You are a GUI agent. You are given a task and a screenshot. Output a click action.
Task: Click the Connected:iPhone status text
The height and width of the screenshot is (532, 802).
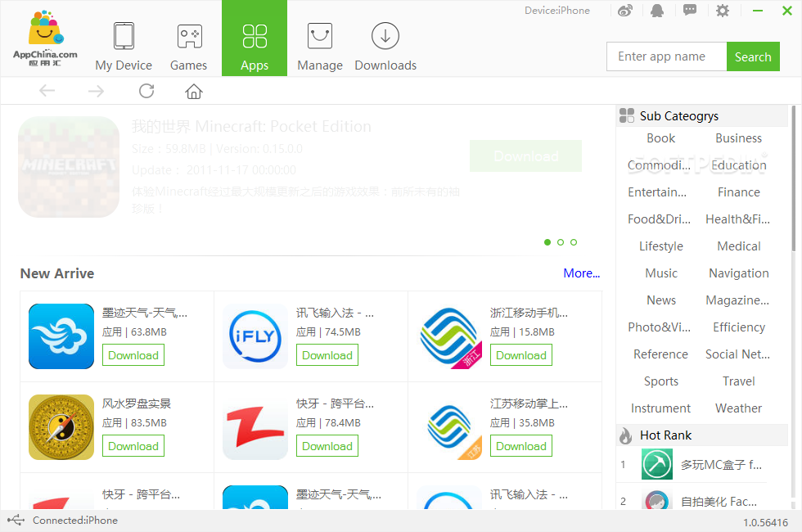pyautogui.click(x=75, y=521)
